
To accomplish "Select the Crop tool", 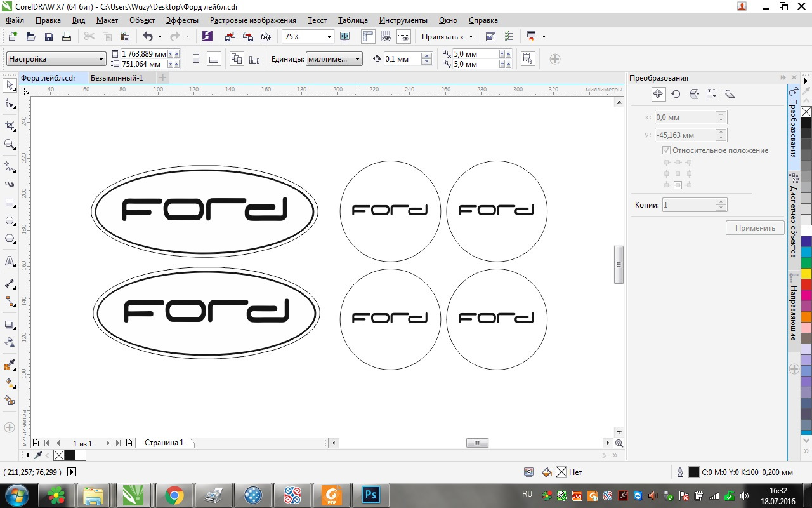I will click(10, 126).
